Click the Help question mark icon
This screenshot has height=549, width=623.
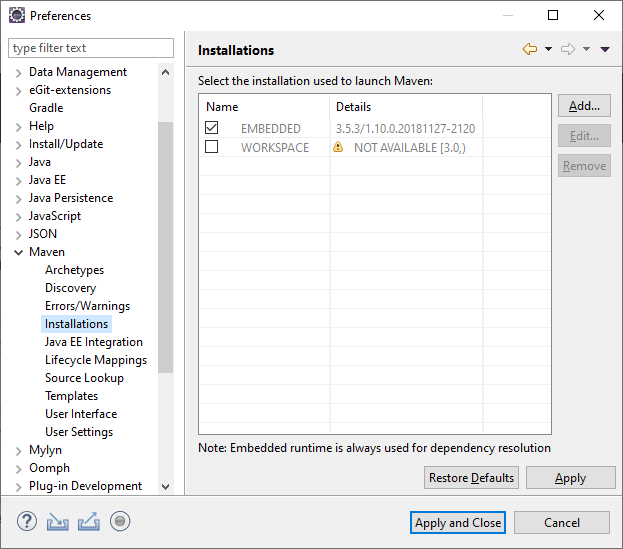pyautogui.click(x=27, y=521)
